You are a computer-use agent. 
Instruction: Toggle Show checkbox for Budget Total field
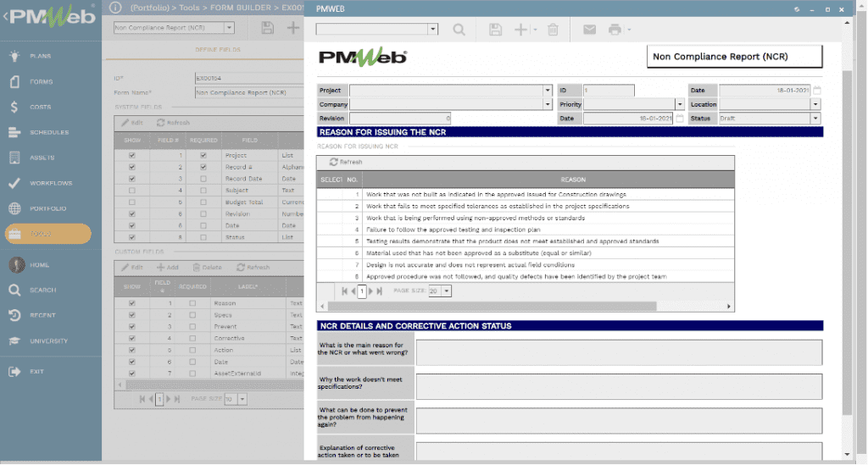coord(131,202)
